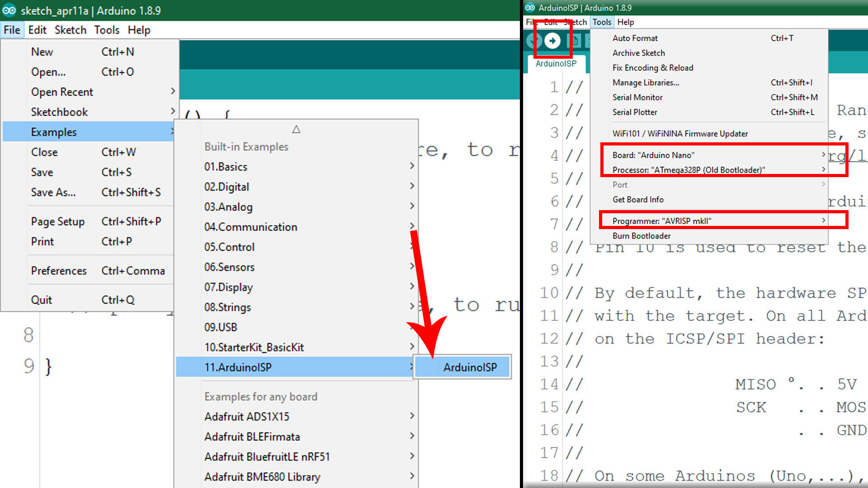Choose Fix Encoding & Reload
Screen dimensions: 868x488
point(709,68)
